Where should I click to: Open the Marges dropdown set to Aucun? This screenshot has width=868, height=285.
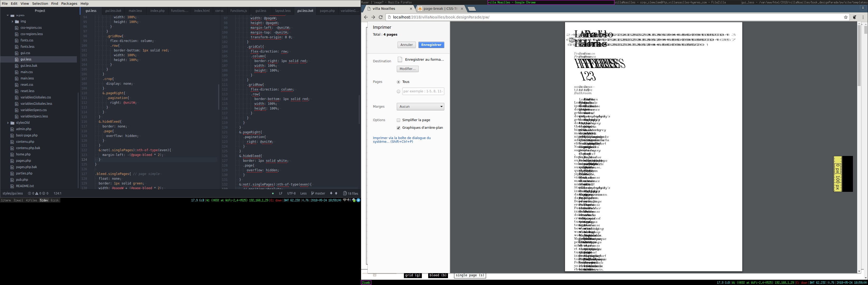[420, 107]
